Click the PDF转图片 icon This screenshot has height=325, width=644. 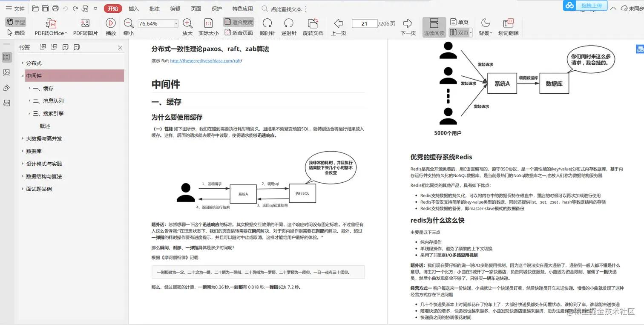point(85,23)
